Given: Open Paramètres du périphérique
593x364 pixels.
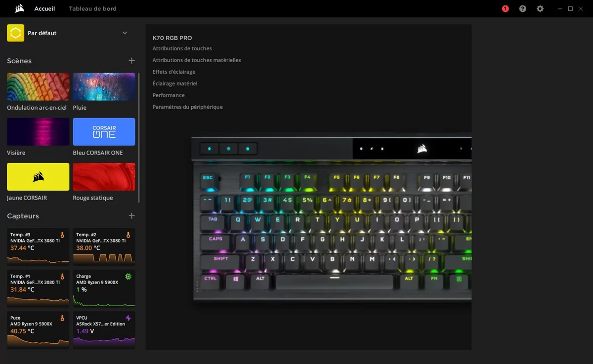Looking at the screenshot, I should [x=188, y=107].
